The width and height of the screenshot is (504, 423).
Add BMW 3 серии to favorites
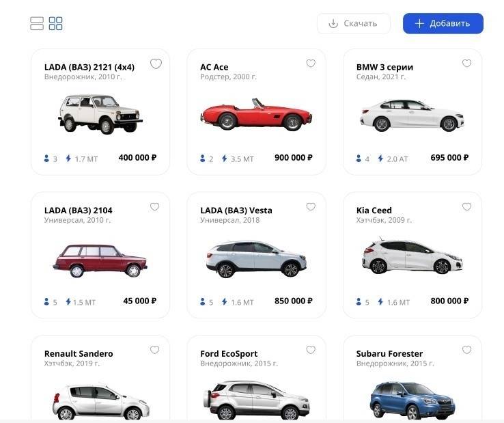[466, 64]
